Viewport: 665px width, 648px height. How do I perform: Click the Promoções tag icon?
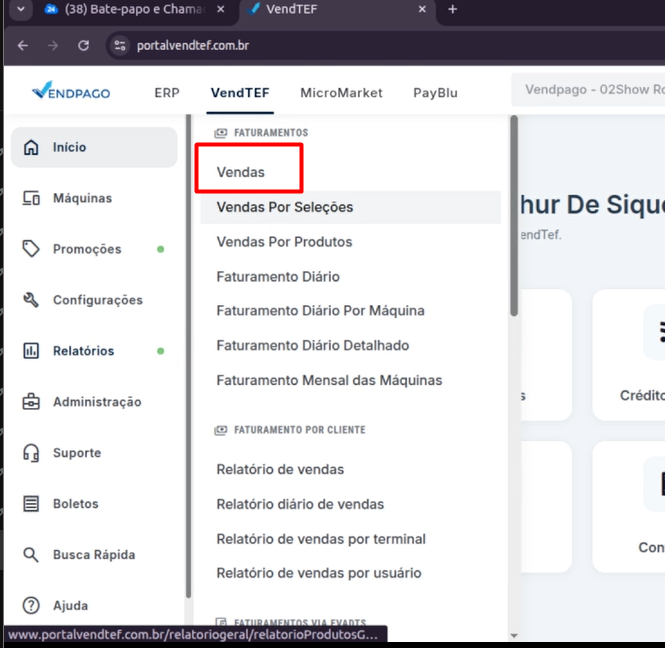pos(31,249)
